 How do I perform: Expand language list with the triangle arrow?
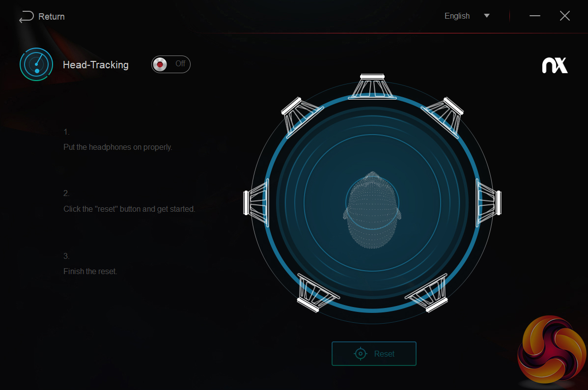click(x=487, y=16)
